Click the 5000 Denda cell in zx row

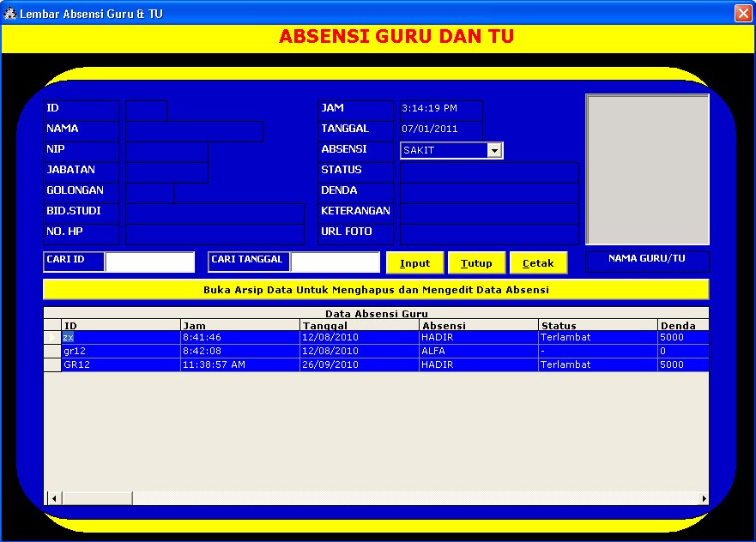point(683,337)
